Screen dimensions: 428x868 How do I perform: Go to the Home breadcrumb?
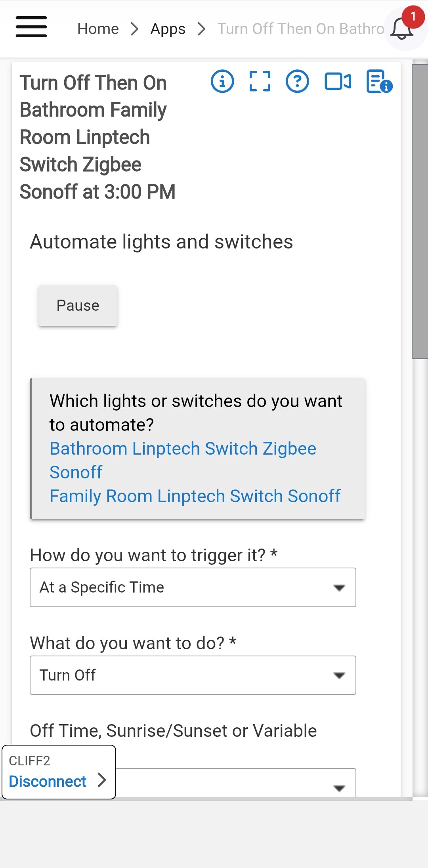[x=98, y=29]
